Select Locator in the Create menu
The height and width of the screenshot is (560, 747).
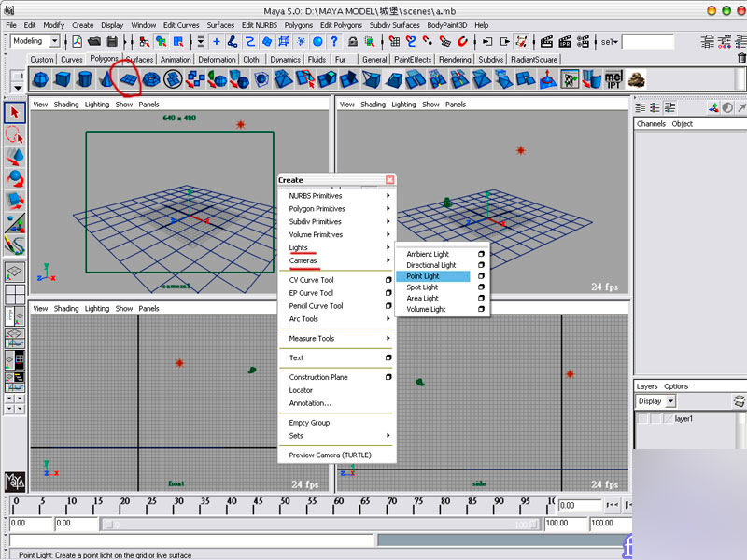click(302, 390)
